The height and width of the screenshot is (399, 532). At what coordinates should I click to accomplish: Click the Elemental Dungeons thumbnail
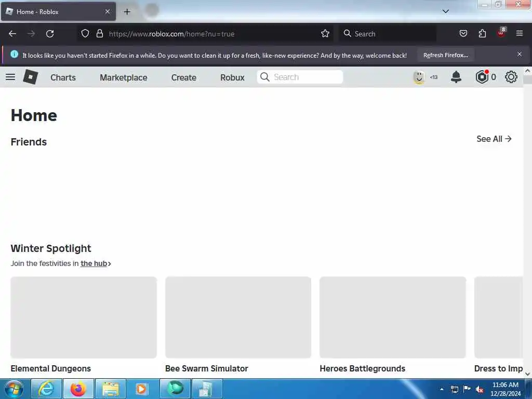pos(84,317)
